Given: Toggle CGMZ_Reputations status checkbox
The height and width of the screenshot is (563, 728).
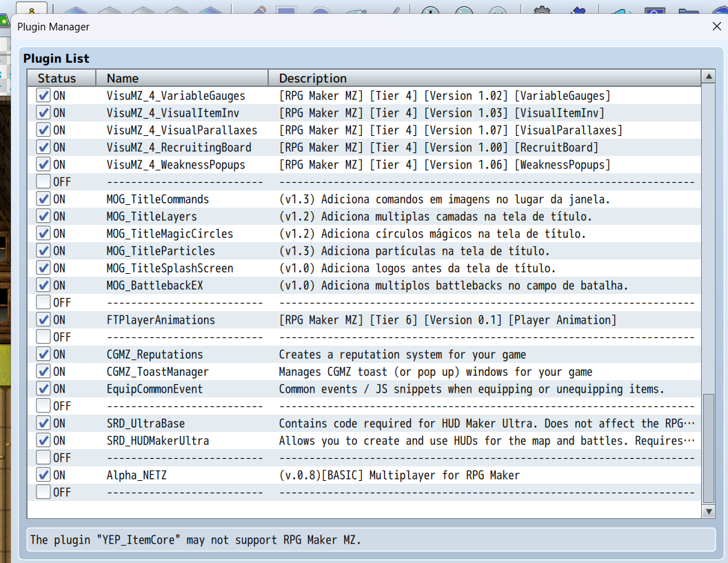Looking at the screenshot, I should point(43,355).
